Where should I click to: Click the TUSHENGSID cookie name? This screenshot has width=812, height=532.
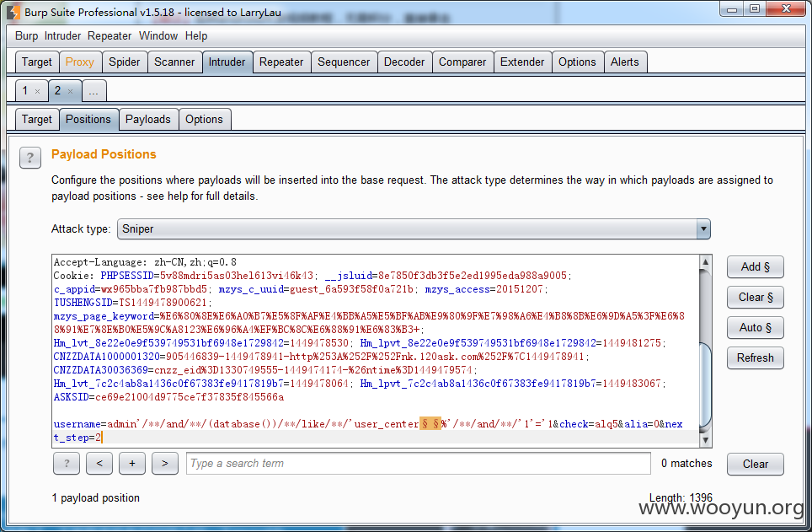[83, 303]
